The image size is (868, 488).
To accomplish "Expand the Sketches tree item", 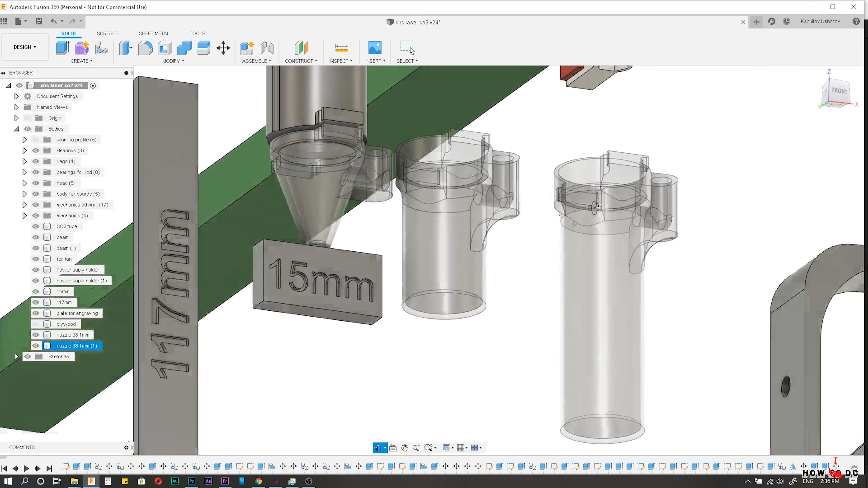I will tap(16, 356).
